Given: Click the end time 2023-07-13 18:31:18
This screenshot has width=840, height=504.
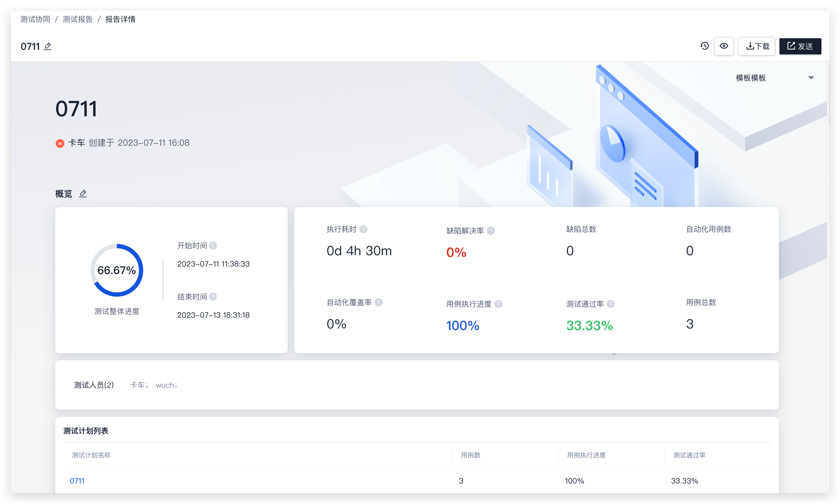Looking at the screenshot, I should 213,315.
